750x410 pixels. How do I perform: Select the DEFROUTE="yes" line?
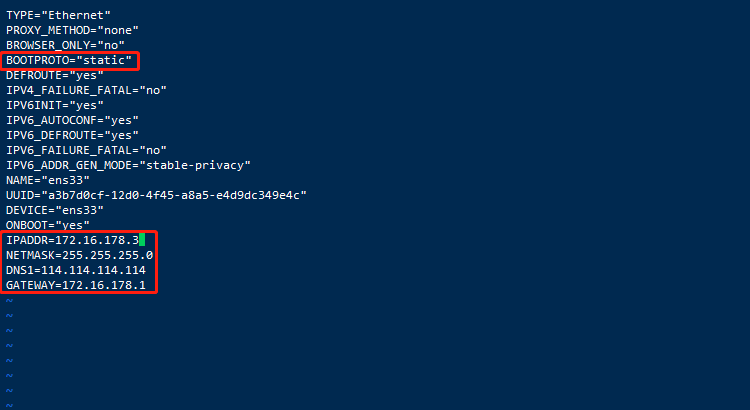55,76
